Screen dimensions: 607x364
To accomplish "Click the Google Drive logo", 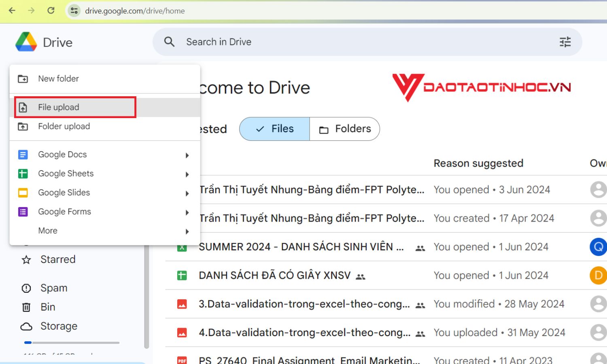I will [26, 42].
